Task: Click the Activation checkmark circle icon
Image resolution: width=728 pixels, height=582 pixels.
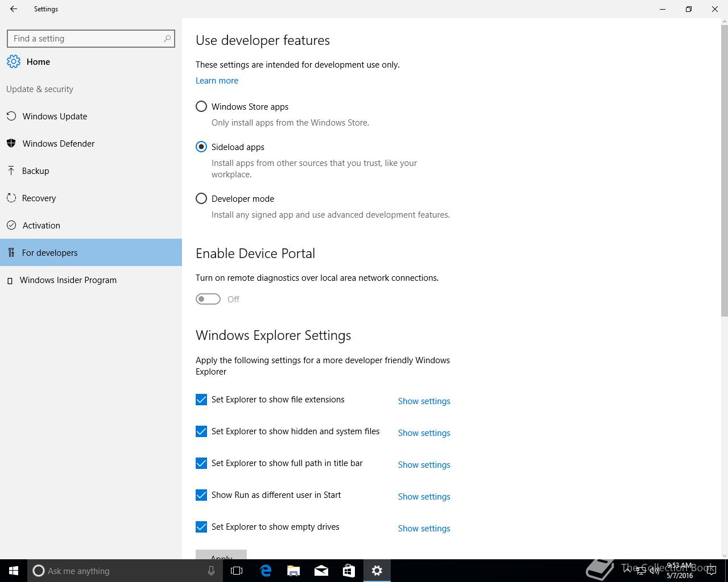Action: pyautogui.click(x=11, y=225)
